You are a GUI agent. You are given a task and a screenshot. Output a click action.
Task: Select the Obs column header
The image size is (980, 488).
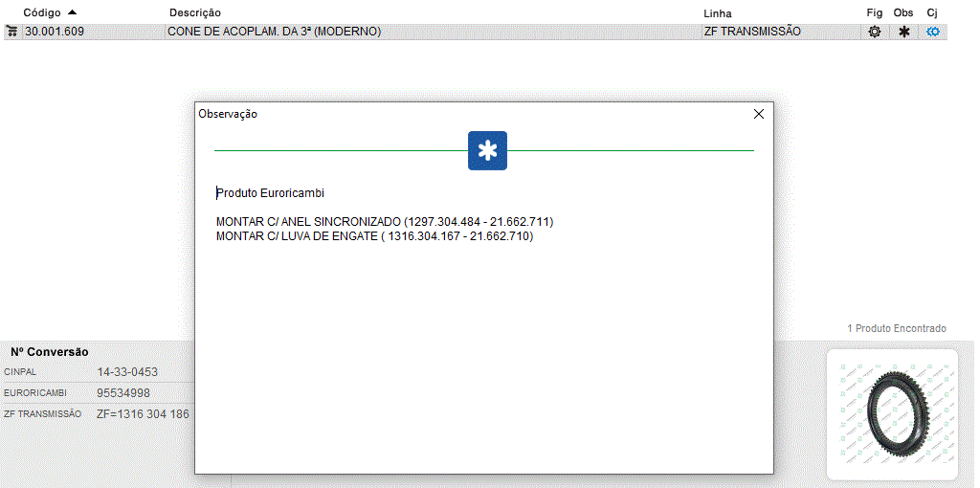coord(903,12)
